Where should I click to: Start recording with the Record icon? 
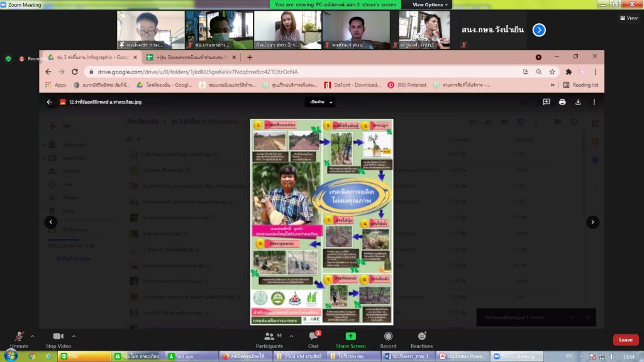click(x=388, y=337)
